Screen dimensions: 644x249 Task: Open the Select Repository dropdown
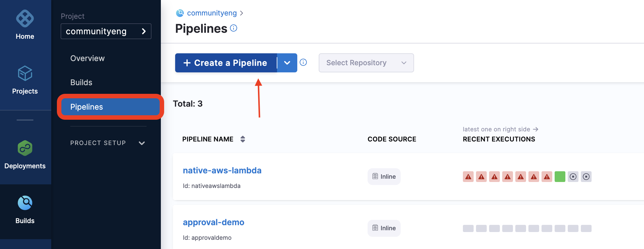click(366, 63)
